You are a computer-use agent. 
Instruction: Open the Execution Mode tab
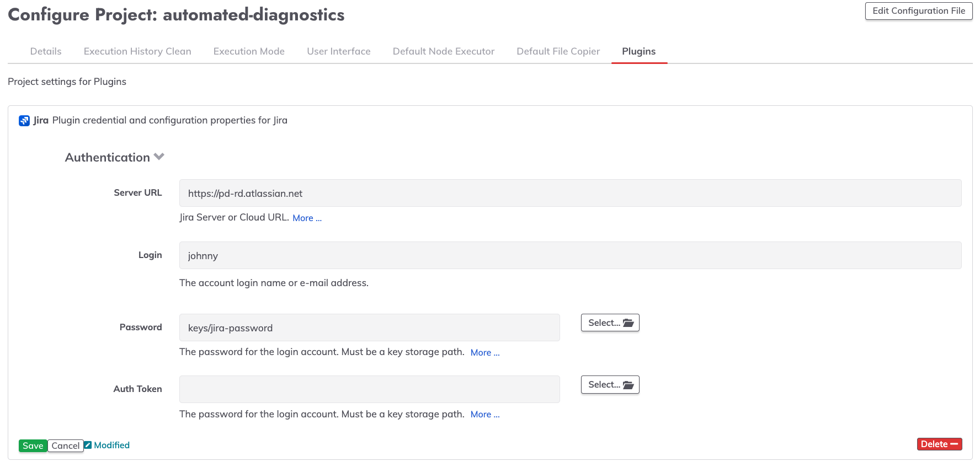click(249, 51)
